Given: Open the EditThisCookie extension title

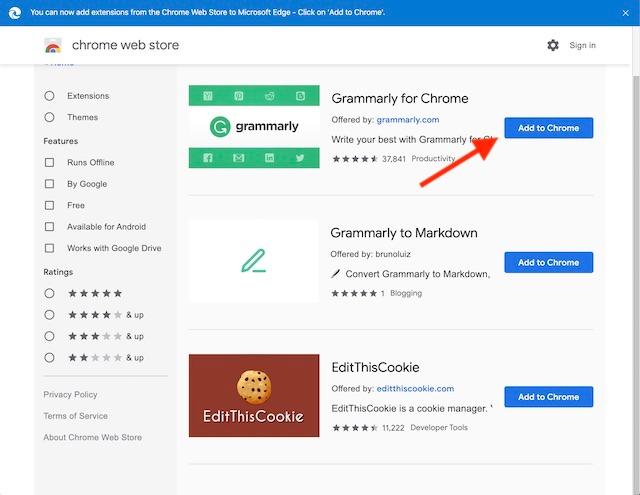Looking at the screenshot, I should [376, 367].
